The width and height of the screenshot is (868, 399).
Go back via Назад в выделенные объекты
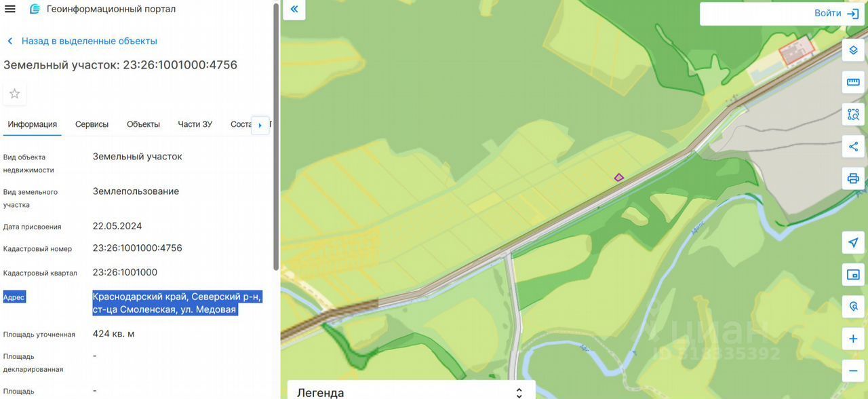[89, 41]
